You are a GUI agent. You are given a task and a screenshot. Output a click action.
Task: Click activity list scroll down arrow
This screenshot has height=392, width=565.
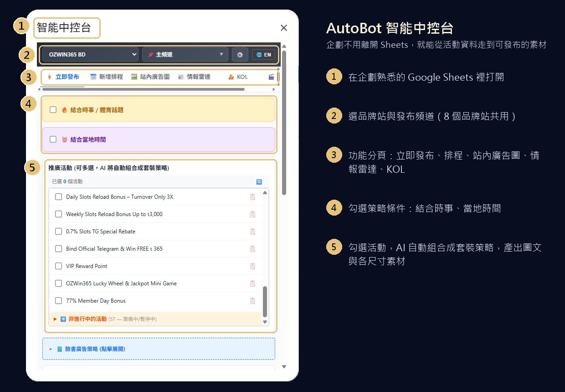(x=265, y=322)
